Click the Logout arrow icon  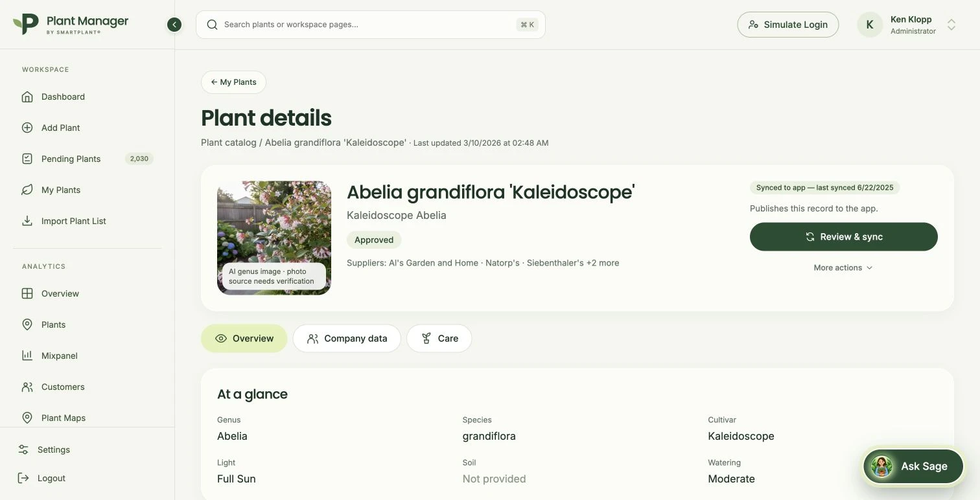coord(23,478)
